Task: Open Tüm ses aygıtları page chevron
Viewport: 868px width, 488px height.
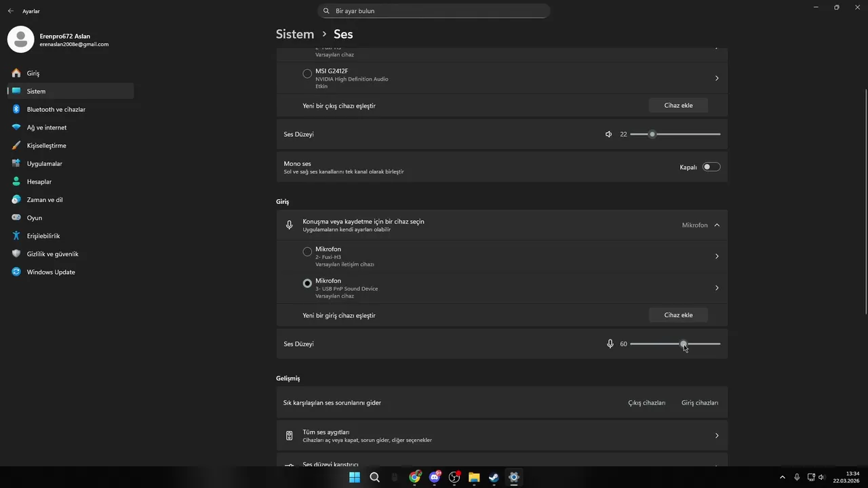Action: click(x=717, y=436)
